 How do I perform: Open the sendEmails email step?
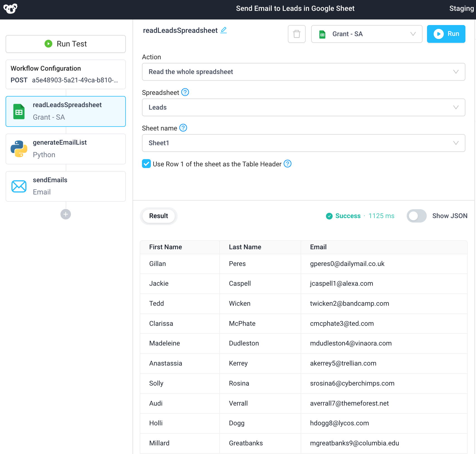pos(65,186)
